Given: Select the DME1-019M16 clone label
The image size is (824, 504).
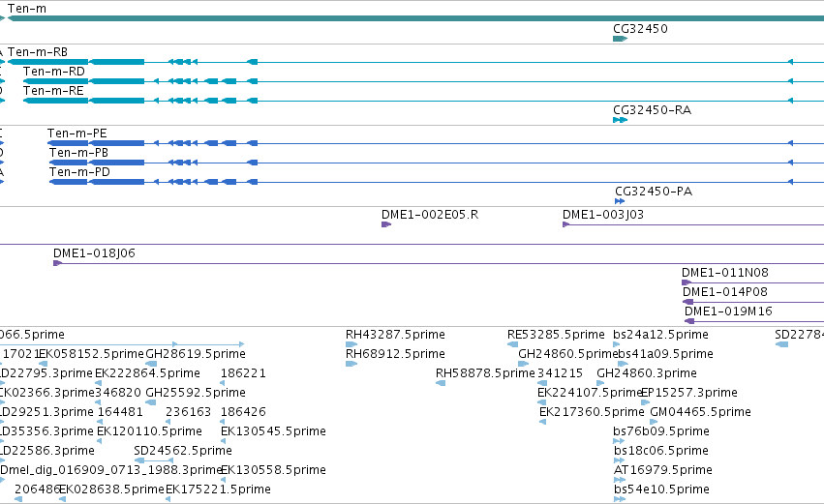Looking at the screenshot, I should coord(728,311).
